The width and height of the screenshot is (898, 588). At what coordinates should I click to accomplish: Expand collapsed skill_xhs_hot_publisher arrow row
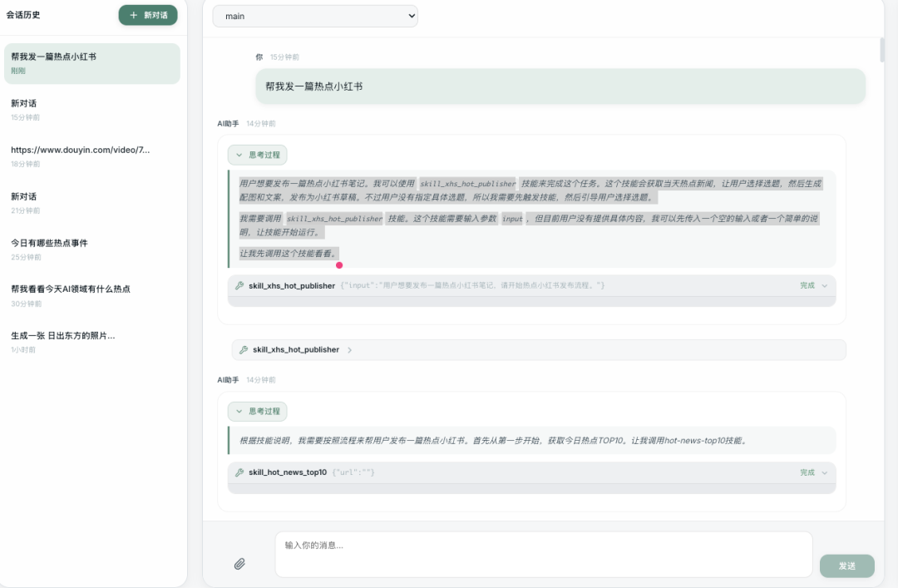click(x=349, y=350)
